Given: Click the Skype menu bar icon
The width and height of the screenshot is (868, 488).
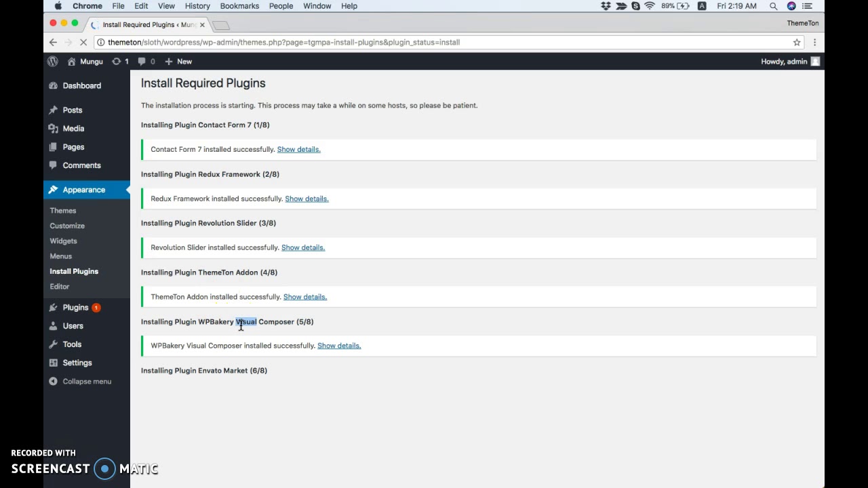Looking at the screenshot, I should point(635,6).
